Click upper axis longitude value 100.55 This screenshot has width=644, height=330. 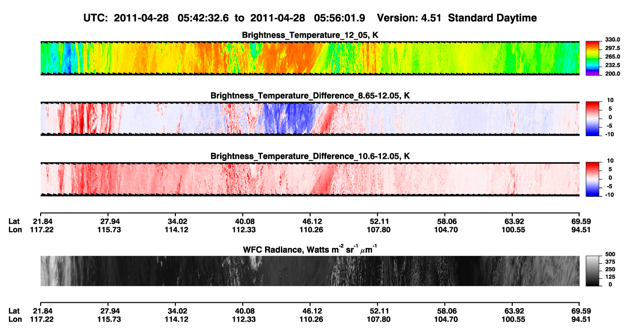pos(512,230)
